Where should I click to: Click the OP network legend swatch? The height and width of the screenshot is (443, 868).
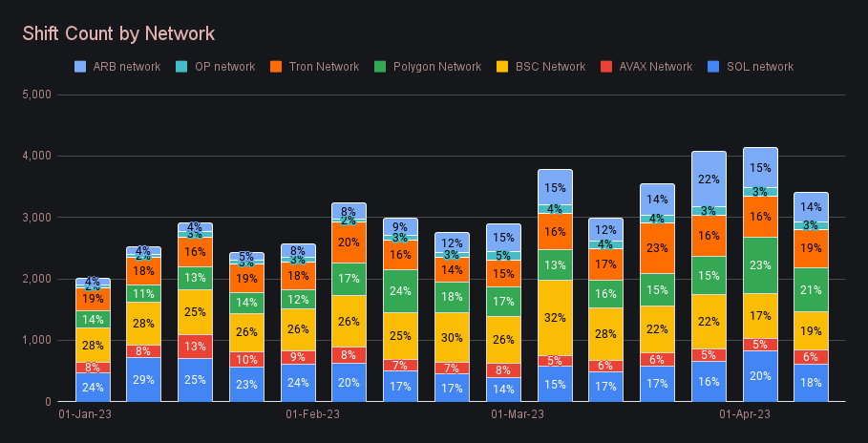(x=182, y=67)
